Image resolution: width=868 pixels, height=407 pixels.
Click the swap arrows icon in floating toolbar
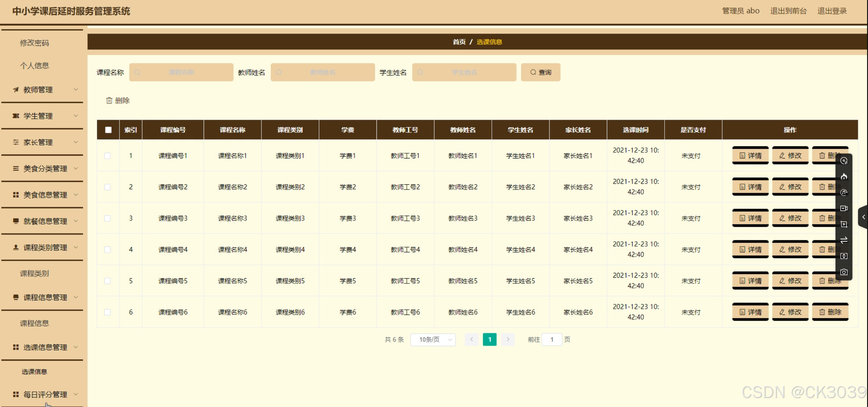tap(843, 240)
